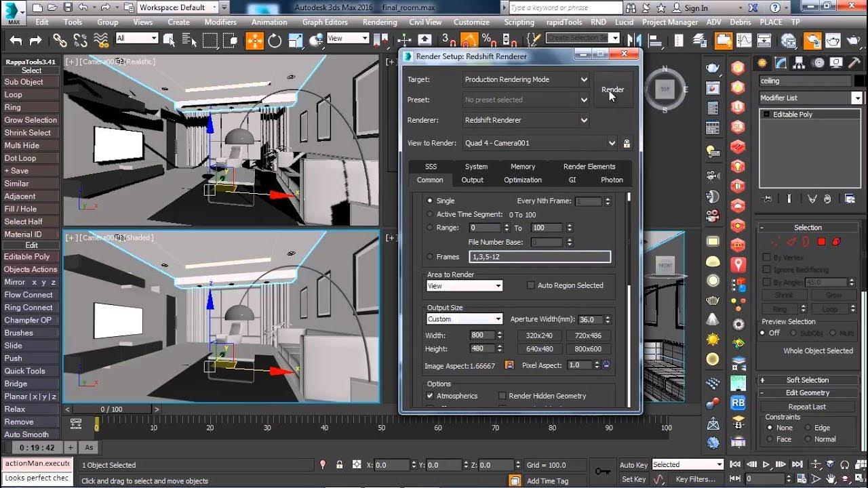Viewport: 868px width, 488px height.
Task: Open the Motion tab wheel icon
Action: (818, 63)
